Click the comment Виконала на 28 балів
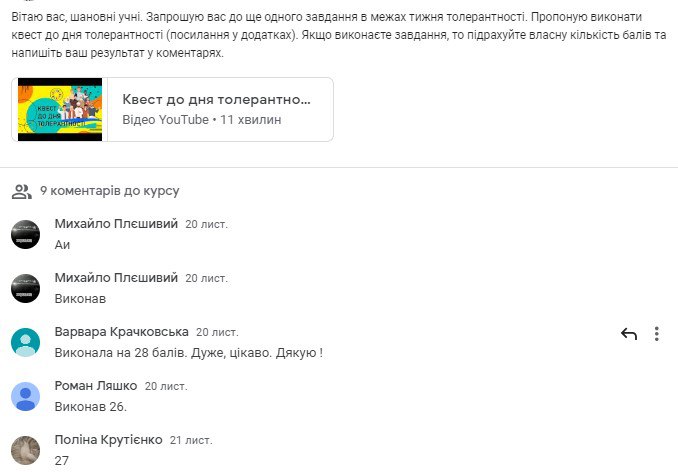678x472 pixels. (189, 353)
